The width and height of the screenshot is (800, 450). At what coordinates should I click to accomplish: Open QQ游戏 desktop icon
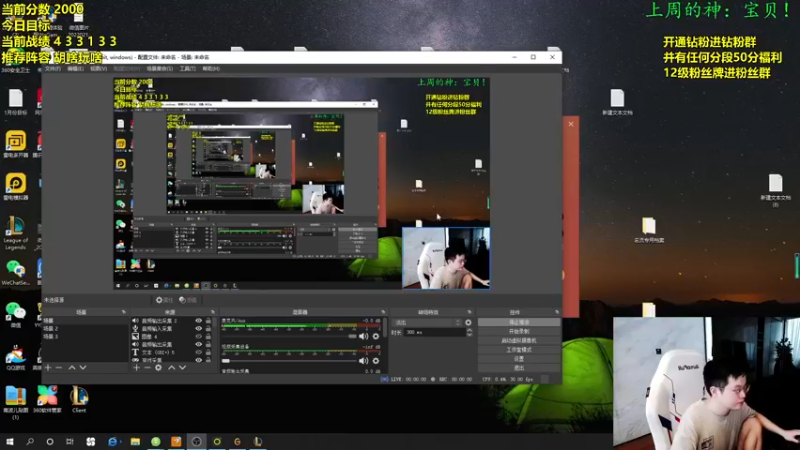click(16, 357)
